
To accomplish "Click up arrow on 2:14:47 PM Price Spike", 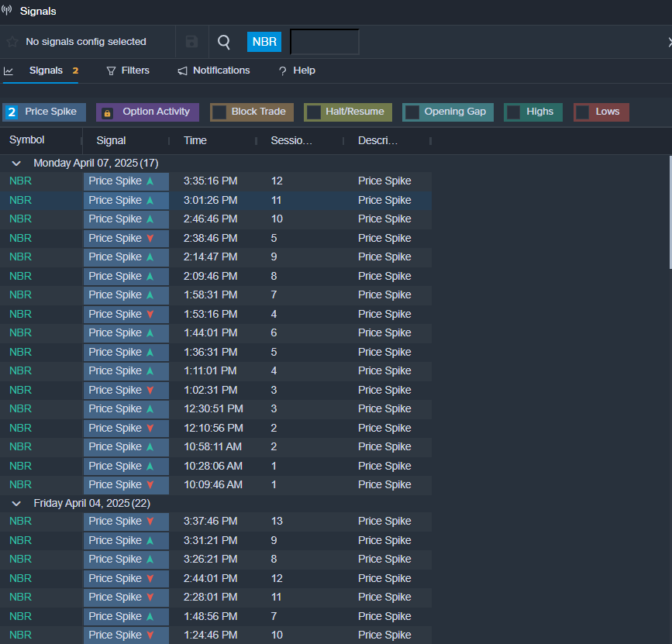I will point(150,257).
